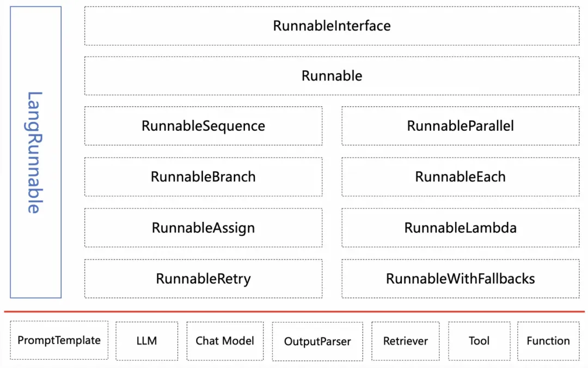Image resolution: width=588 pixels, height=368 pixels.
Task: Click the RunnableAssign block
Action: point(203,227)
